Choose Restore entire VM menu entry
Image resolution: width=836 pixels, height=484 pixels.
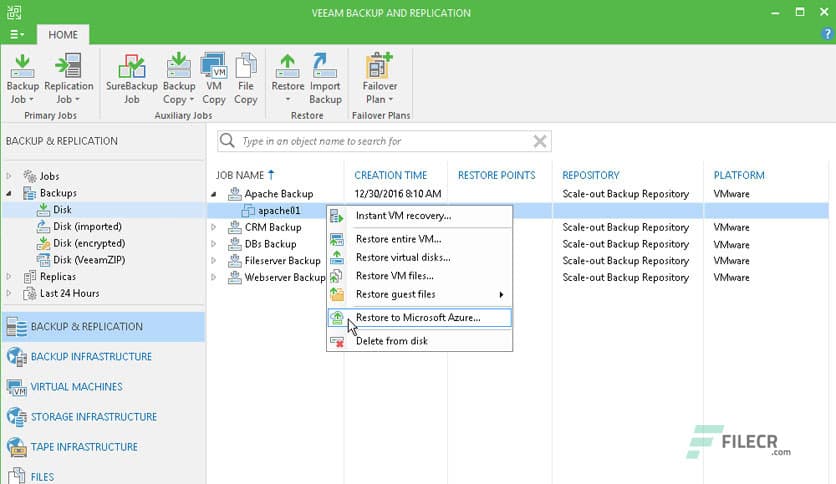coord(420,239)
